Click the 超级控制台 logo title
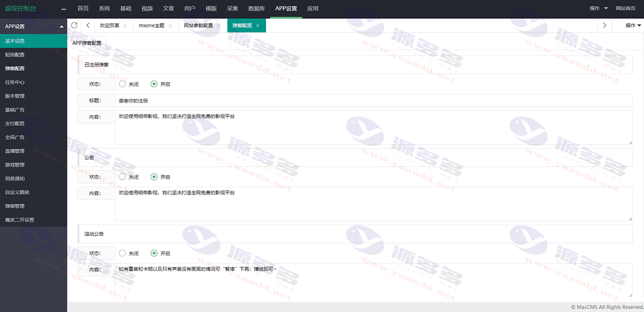The image size is (644, 312). [x=21, y=9]
